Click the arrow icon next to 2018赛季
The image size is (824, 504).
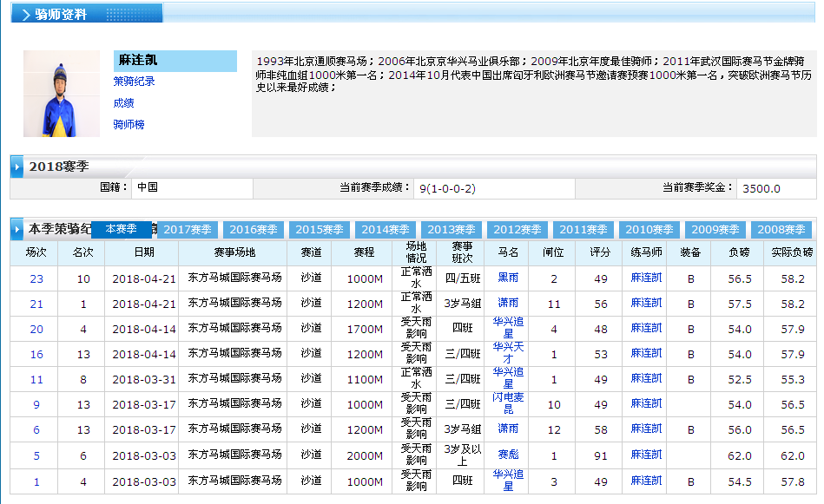tap(17, 167)
